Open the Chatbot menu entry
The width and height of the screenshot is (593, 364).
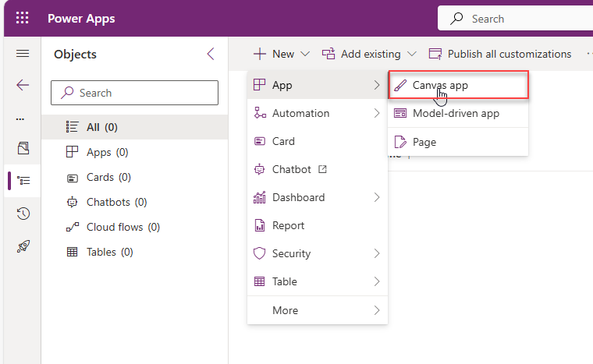318,169
